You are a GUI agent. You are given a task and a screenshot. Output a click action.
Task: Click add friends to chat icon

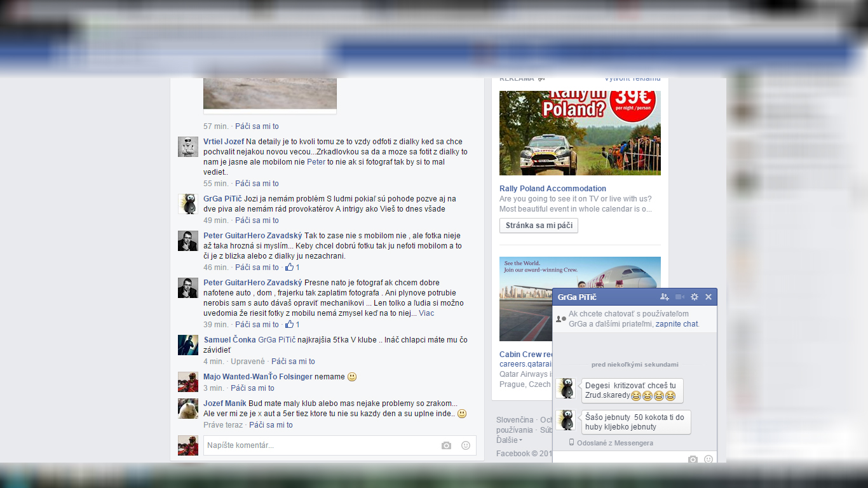click(665, 297)
